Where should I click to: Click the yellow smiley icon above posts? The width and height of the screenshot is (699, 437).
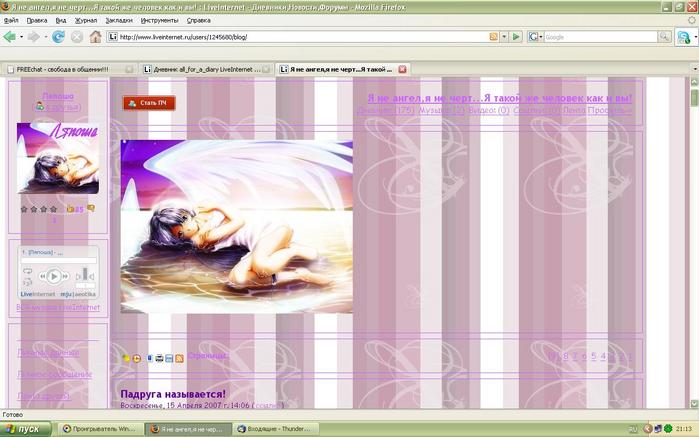pos(126,358)
